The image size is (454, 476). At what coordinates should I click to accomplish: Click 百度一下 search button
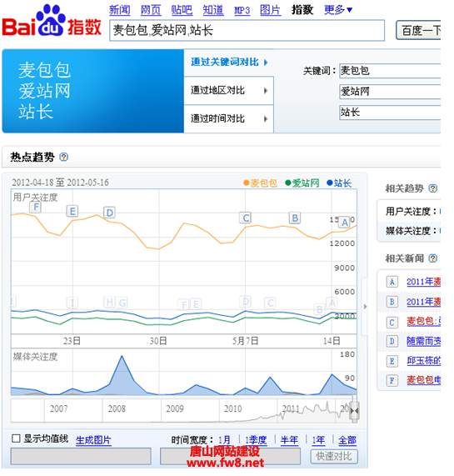[418, 30]
